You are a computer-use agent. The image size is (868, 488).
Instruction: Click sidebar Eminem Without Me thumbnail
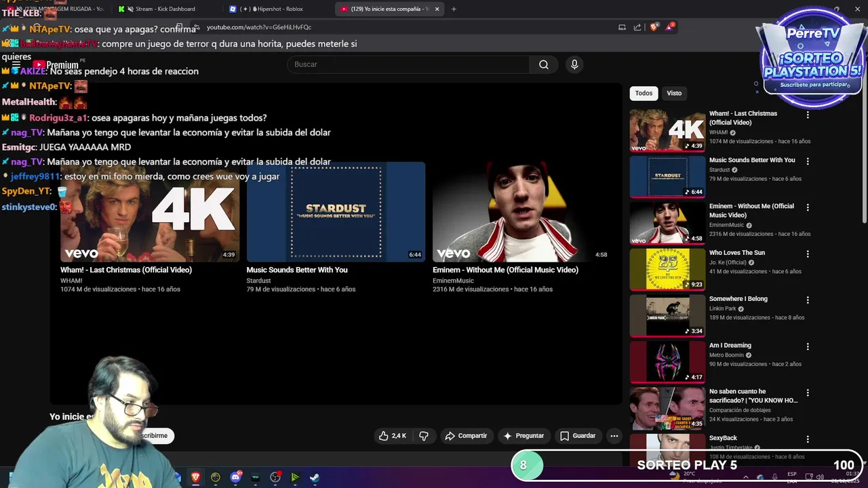[667, 222]
